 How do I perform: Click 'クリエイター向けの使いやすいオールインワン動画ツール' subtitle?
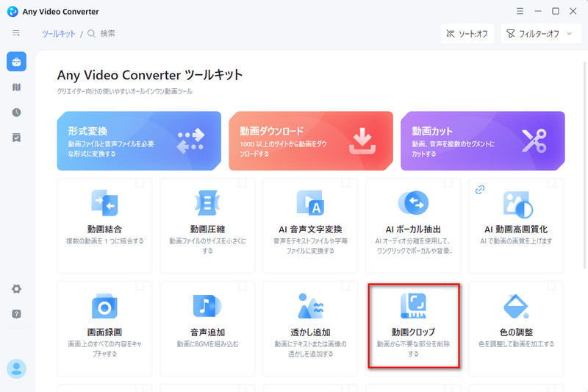(x=124, y=91)
